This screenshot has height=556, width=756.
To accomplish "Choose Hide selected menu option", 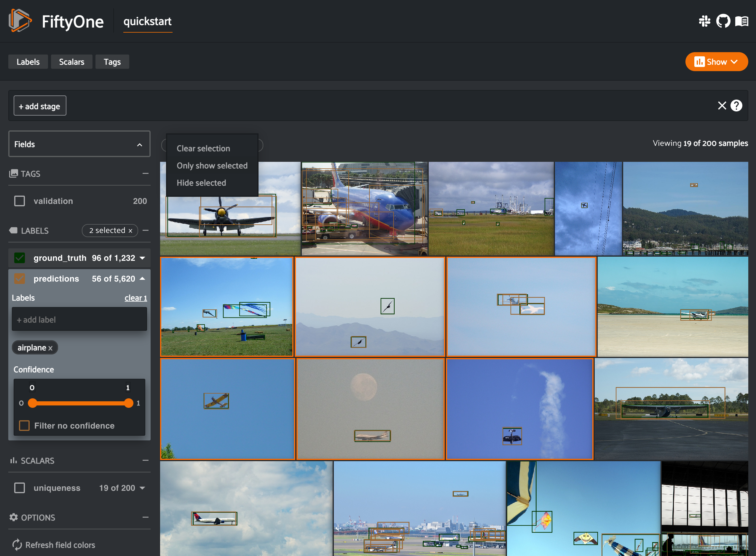I will pos(201,183).
